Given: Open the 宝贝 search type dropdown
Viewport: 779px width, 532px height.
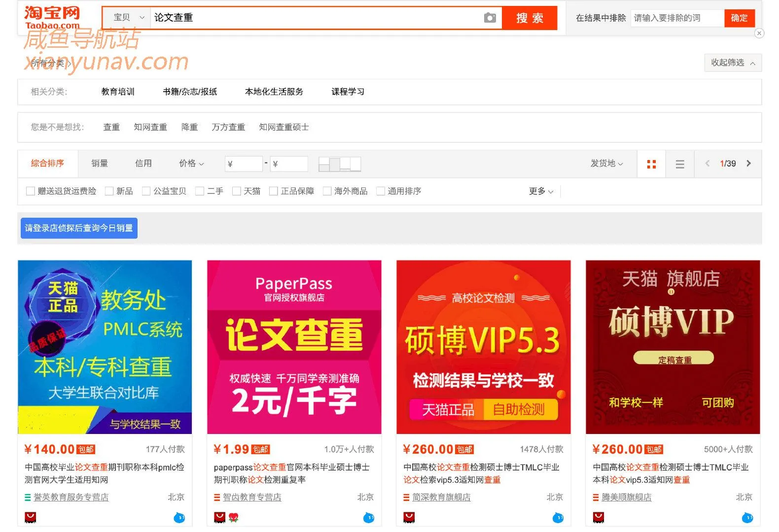Looking at the screenshot, I should [x=127, y=18].
